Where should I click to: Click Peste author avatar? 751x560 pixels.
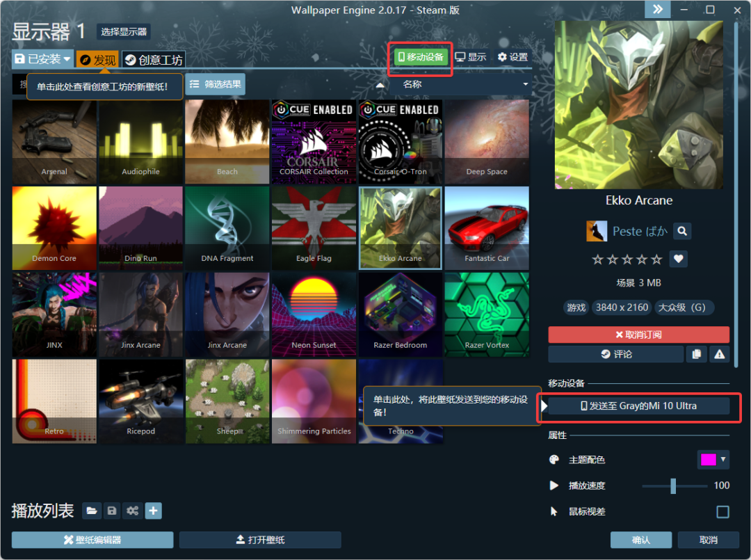click(597, 232)
